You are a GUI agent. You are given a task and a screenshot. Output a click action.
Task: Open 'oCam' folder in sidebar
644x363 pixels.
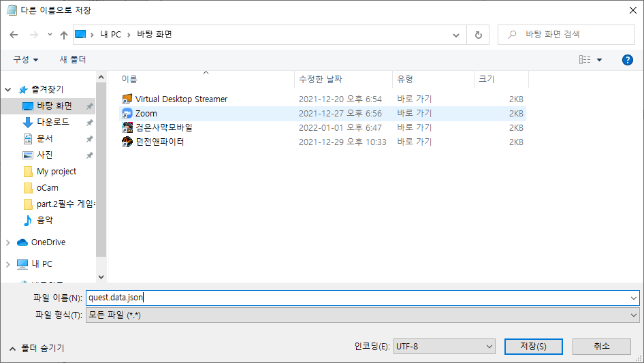[48, 188]
